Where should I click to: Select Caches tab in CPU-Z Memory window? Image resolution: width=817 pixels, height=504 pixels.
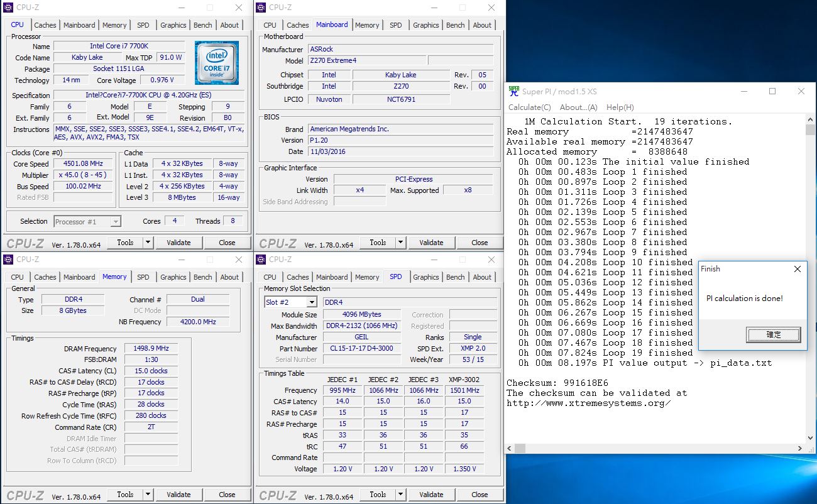click(x=45, y=277)
